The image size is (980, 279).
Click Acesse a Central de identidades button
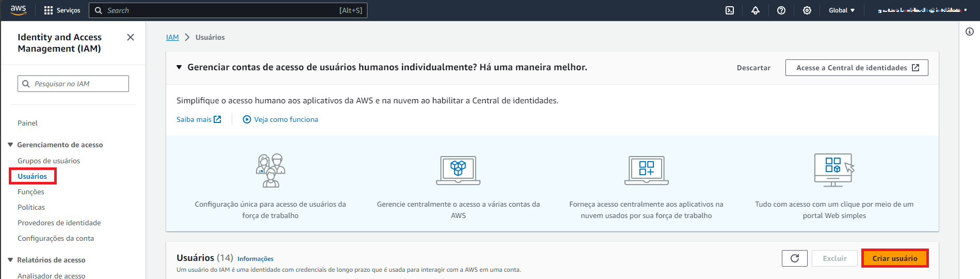coord(857,68)
